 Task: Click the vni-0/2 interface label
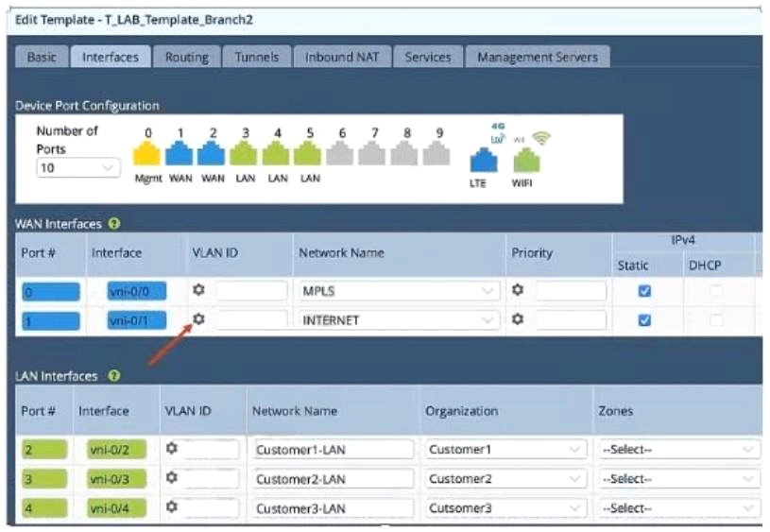pos(111,450)
